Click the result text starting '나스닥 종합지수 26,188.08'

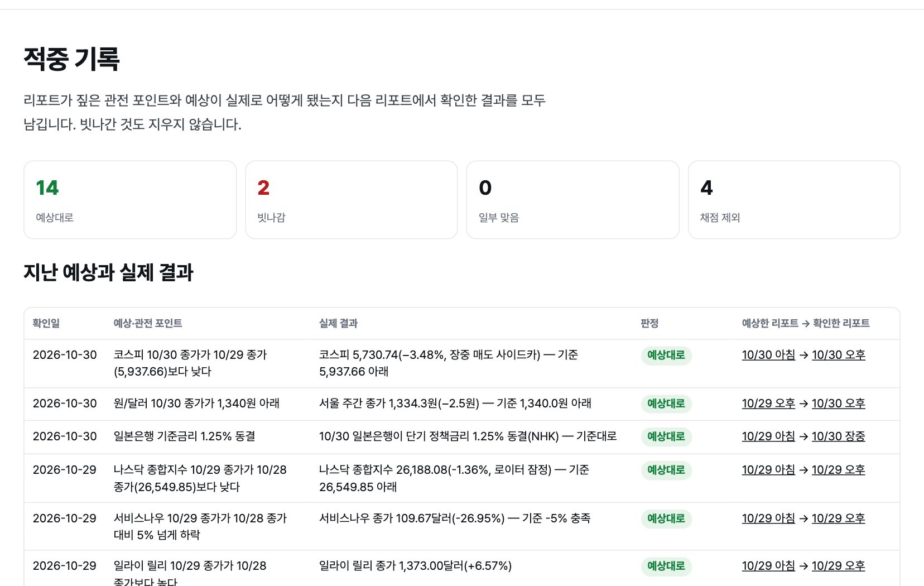[x=454, y=478]
